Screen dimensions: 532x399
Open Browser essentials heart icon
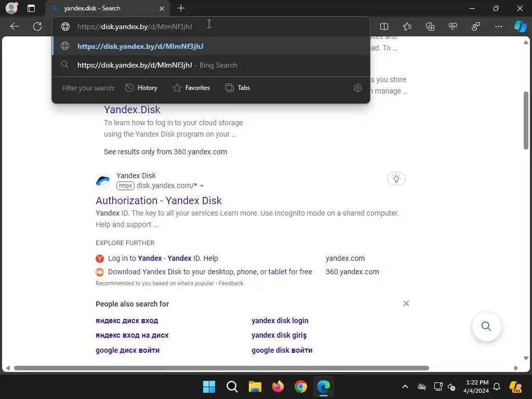(x=453, y=26)
